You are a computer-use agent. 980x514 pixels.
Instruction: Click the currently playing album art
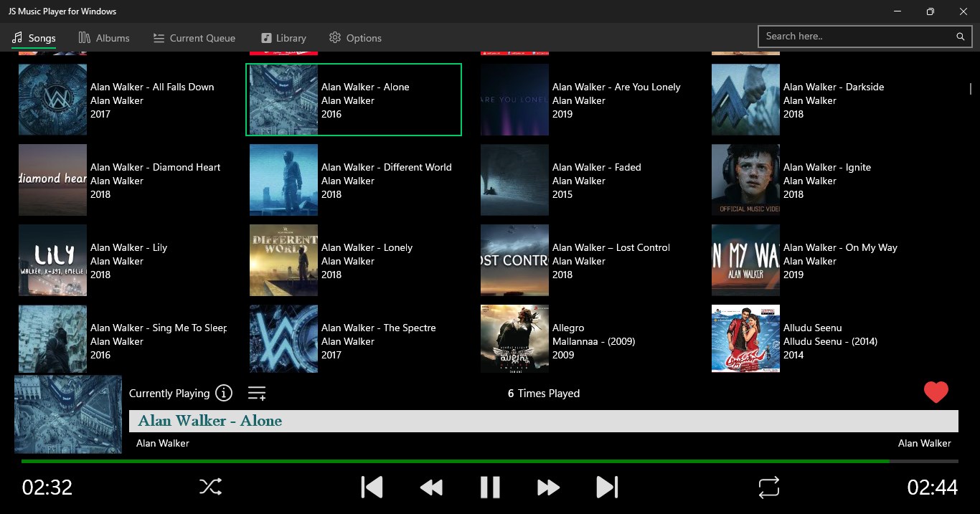pyautogui.click(x=68, y=414)
